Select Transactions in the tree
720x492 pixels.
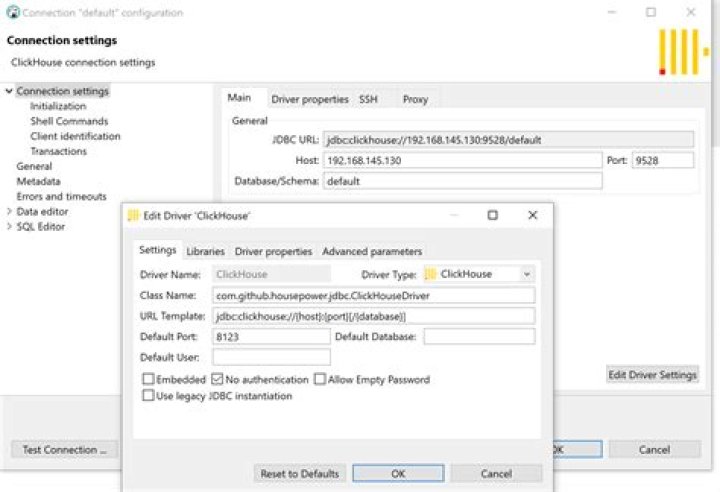pos(58,151)
